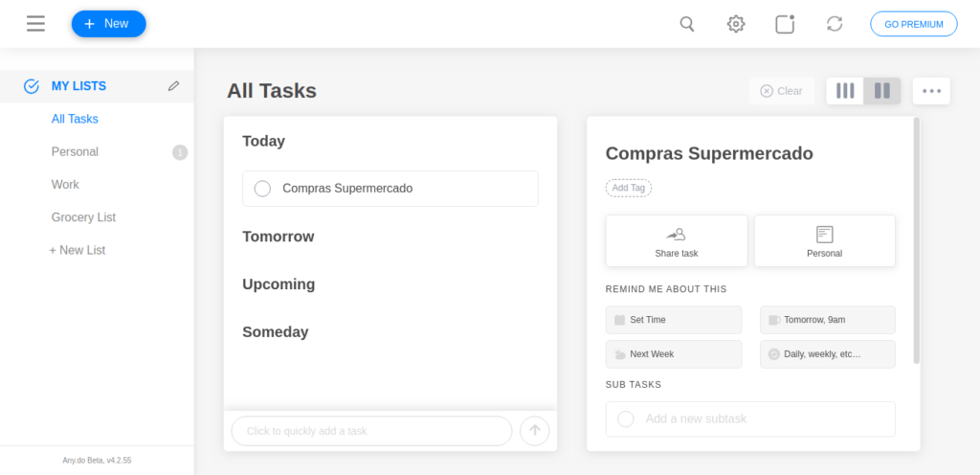Open the hamburger menu icon
Screen dimensions: 980x475
tap(35, 24)
